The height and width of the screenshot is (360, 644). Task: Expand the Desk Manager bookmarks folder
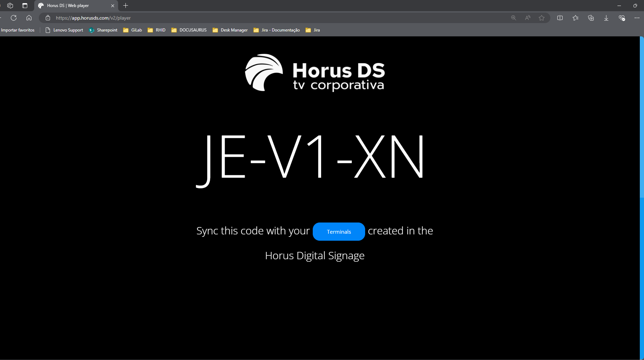[x=230, y=30]
